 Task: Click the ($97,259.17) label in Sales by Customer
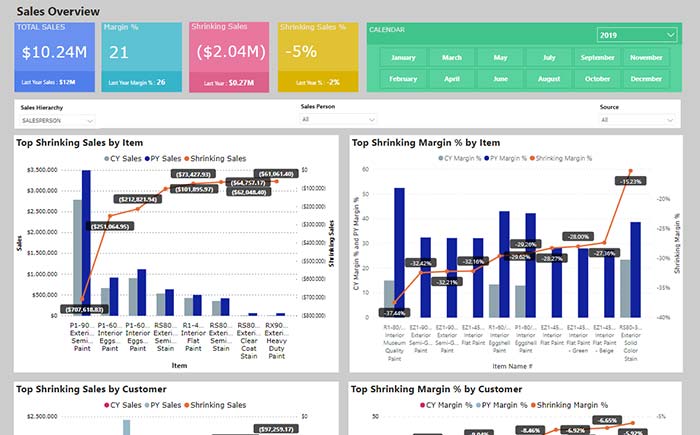(276, 429)
